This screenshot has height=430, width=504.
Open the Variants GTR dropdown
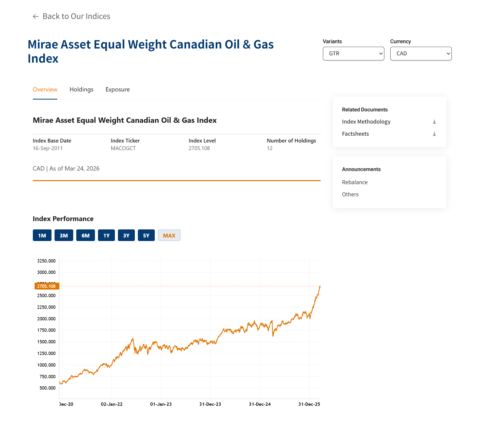point(353,54)
